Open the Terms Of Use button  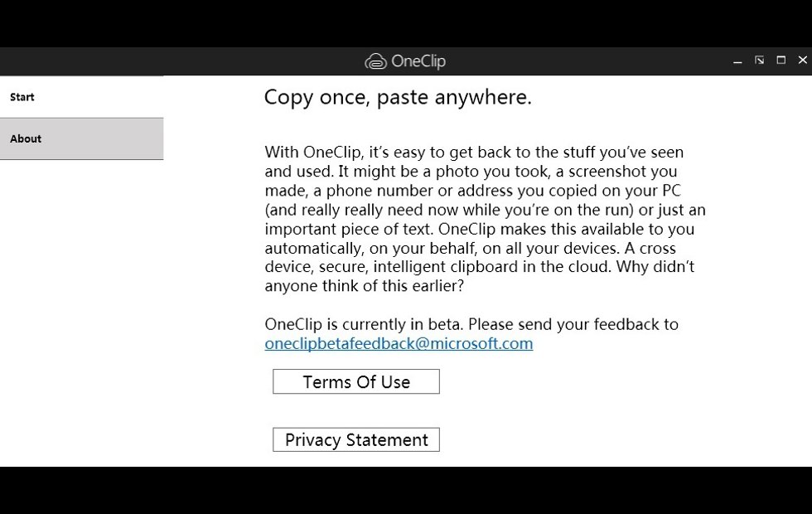point(356,381)
